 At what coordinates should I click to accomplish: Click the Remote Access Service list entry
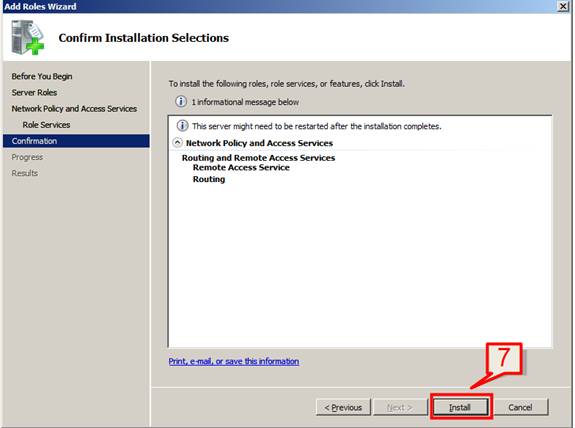point(241,168)
